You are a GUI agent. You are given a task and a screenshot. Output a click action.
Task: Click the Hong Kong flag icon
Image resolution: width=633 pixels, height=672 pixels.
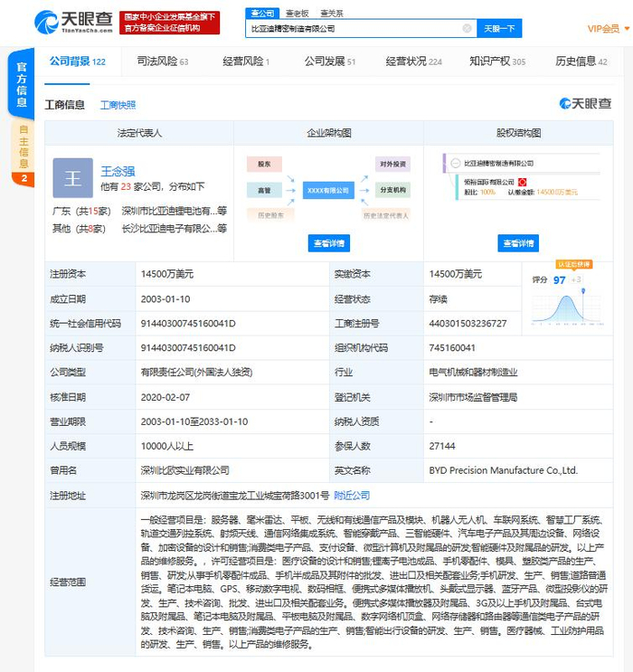point(523,182)
